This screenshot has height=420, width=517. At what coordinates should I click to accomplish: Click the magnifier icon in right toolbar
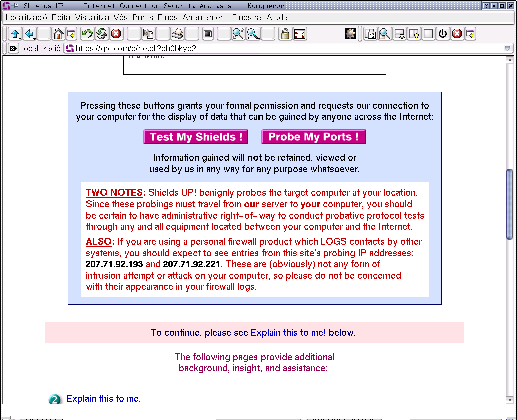[x=385, y=33]
